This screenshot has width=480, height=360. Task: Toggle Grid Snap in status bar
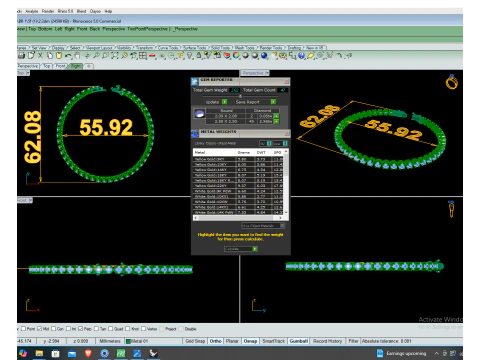pos(195,341)
